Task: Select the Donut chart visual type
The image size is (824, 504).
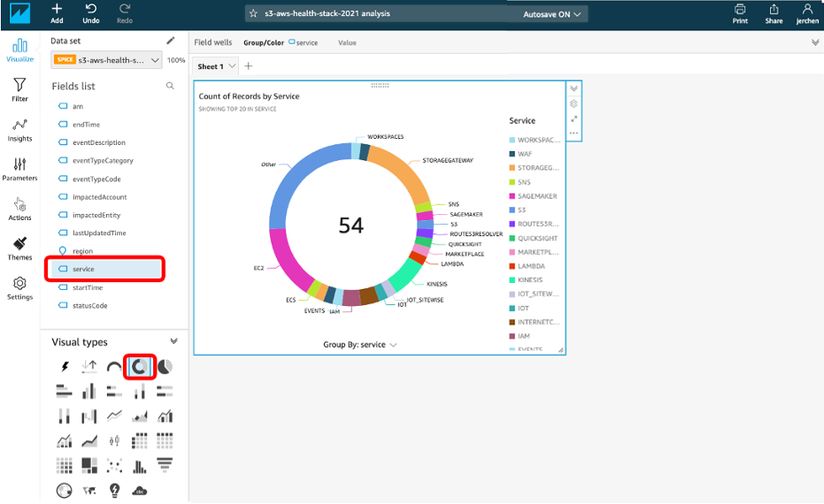Action: [x=139, y=366]
